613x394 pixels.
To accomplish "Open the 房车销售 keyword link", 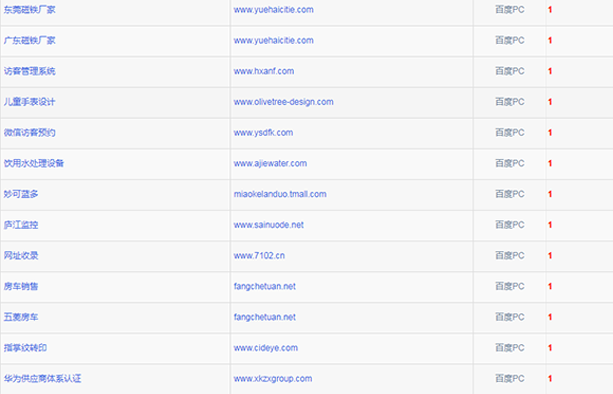I will click(x=21, y=287).
